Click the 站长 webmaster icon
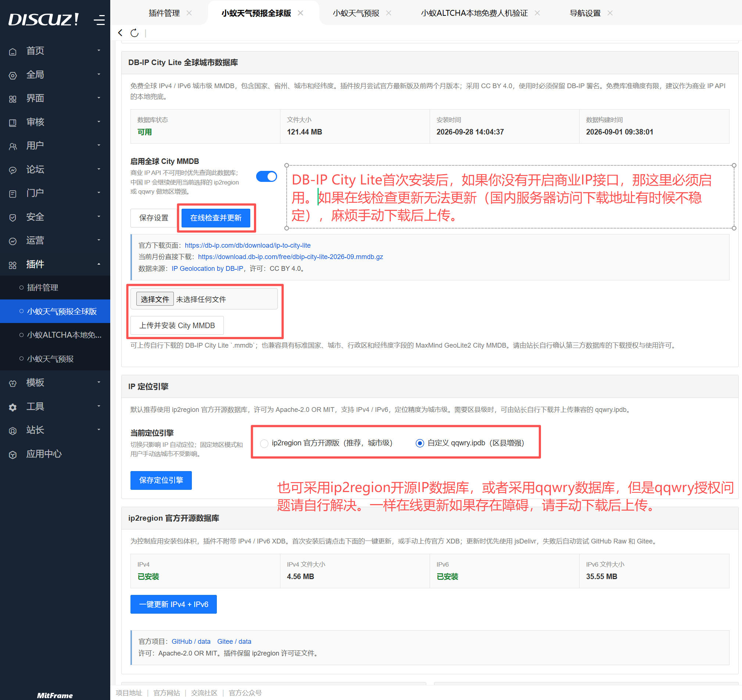 pos(13,430)
